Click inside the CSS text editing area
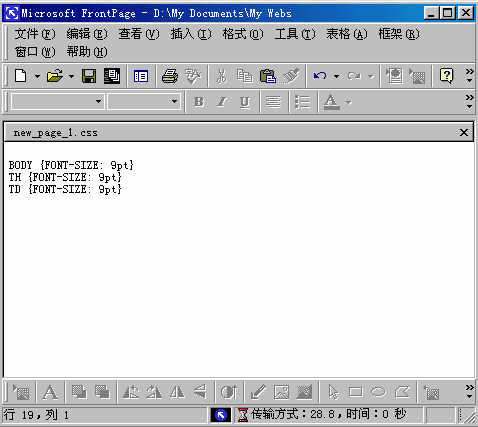 [x=239, y=260]
